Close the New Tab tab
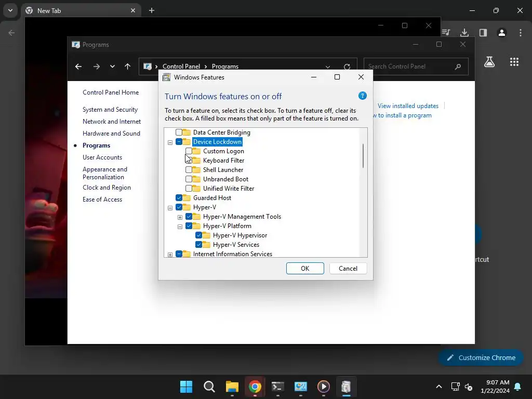532x399 pixels. [133, 10]
